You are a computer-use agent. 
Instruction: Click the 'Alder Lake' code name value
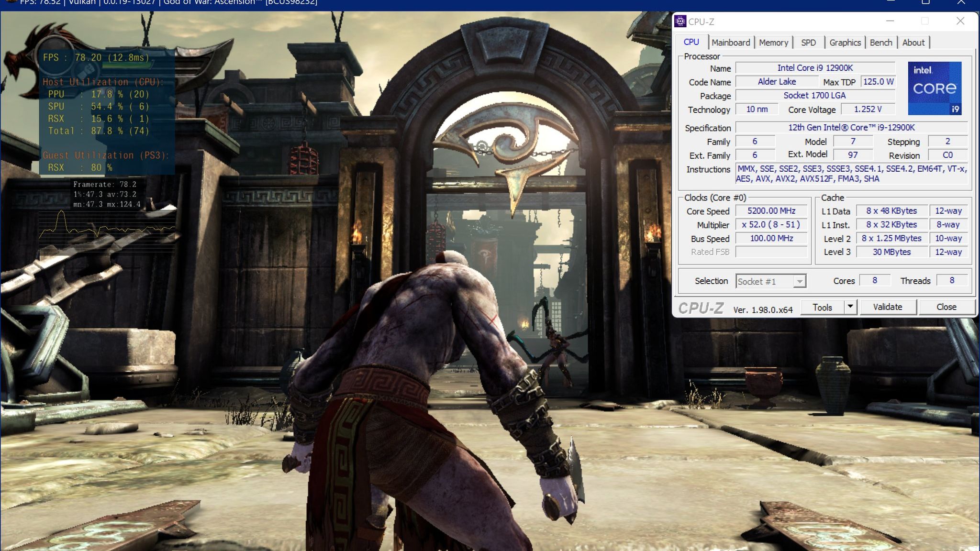(777, 82)
